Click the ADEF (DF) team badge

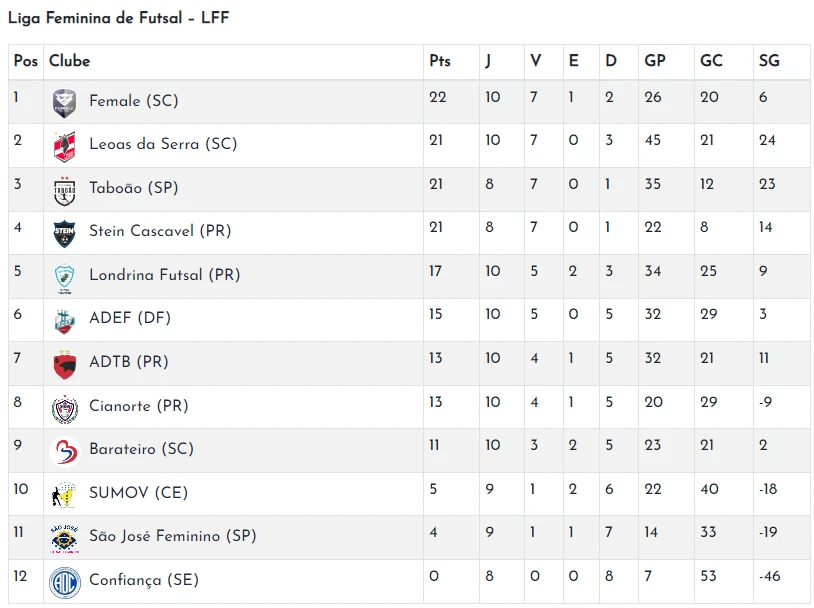[x=65, y=320]
